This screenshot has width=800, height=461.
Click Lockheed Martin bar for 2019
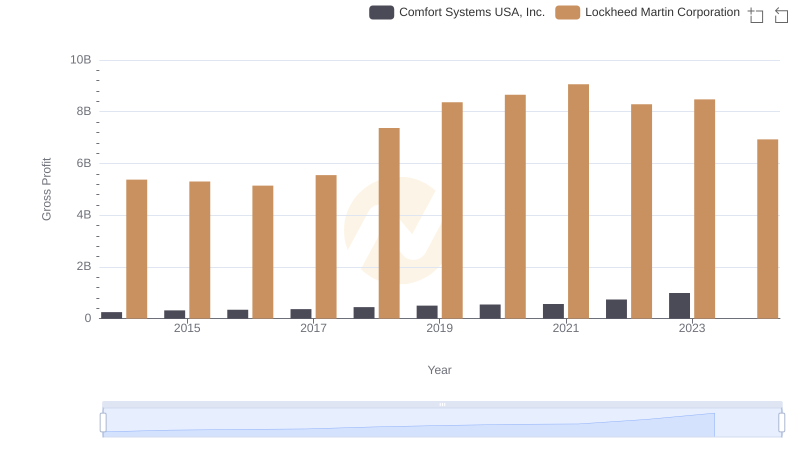[452, 210]
